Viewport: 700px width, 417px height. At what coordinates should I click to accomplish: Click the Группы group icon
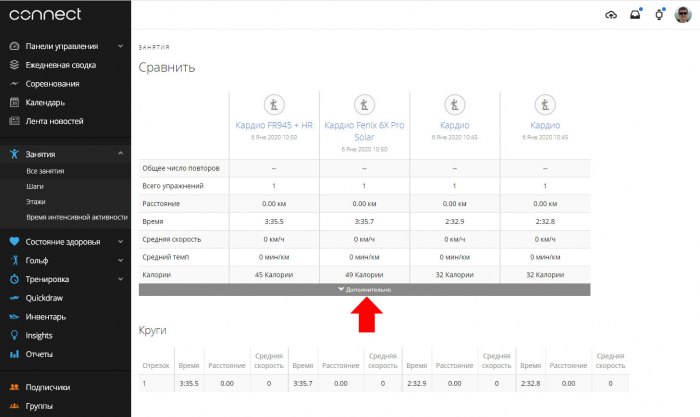point(14,406)
